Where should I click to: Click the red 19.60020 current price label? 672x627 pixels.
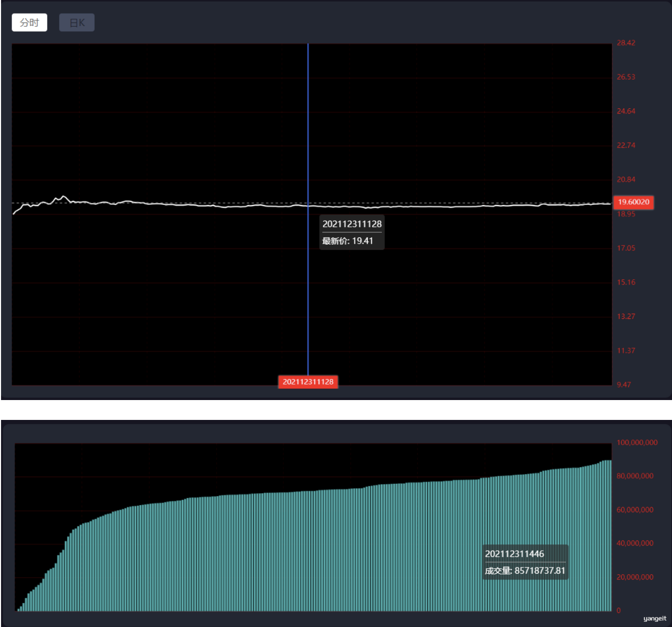[633, 202]
